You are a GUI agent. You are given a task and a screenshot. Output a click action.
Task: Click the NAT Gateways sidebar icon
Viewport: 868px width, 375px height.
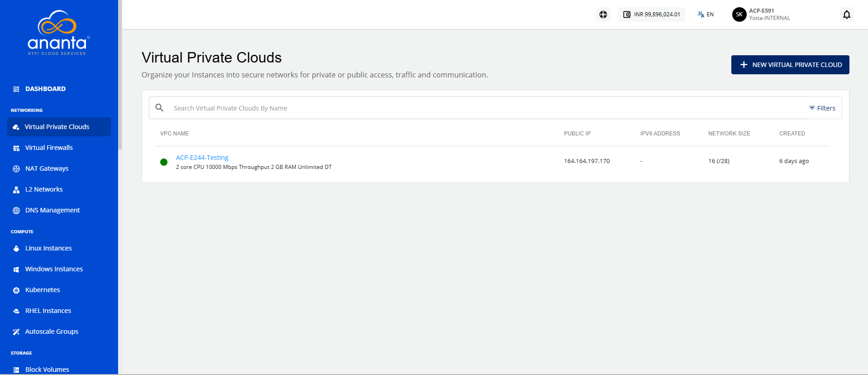(x=16, y=169)
